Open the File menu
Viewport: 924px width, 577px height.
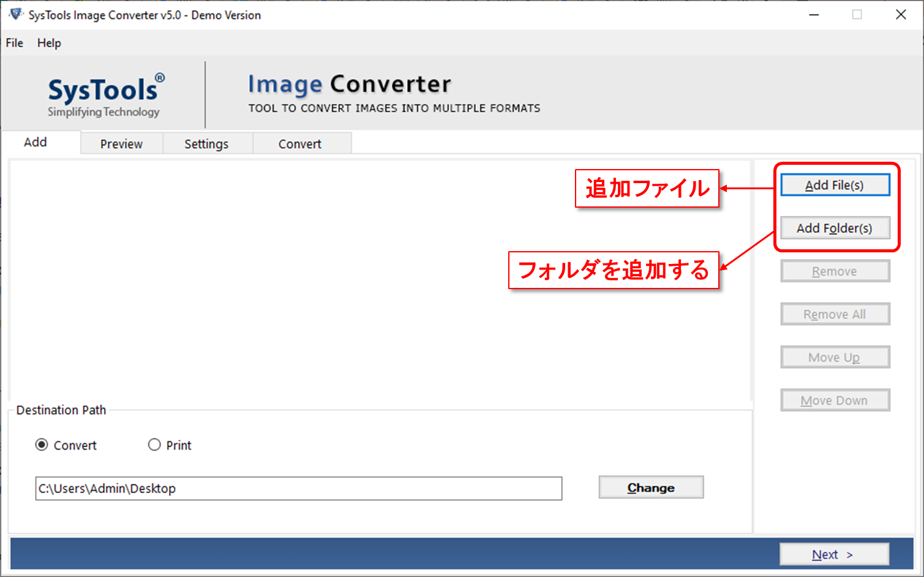point(13,43)
